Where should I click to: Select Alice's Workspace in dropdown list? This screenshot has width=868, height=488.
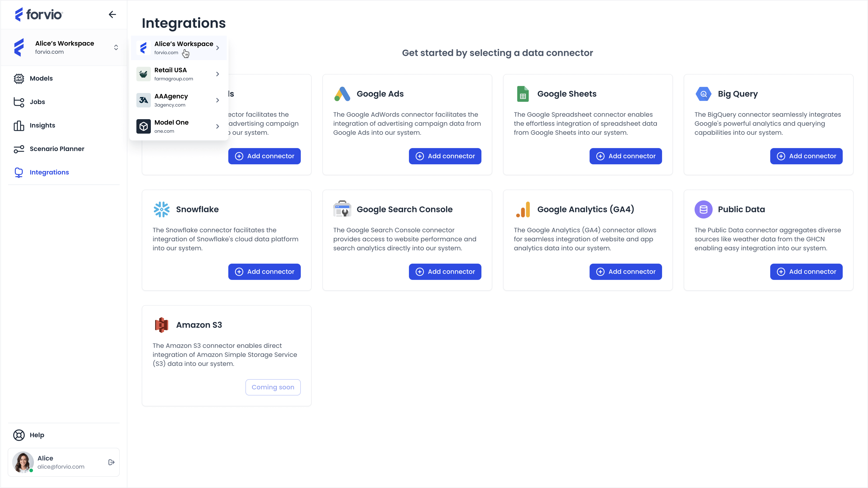(179, 48)
